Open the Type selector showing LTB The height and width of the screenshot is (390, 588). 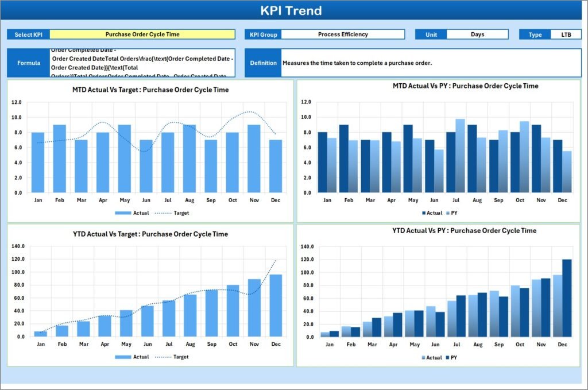(x=566, y=34)
